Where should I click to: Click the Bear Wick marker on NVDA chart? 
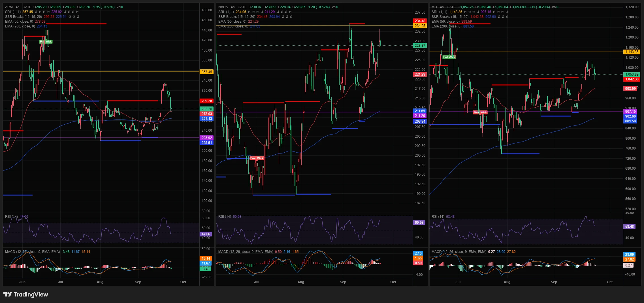click(x=257, y=158)
